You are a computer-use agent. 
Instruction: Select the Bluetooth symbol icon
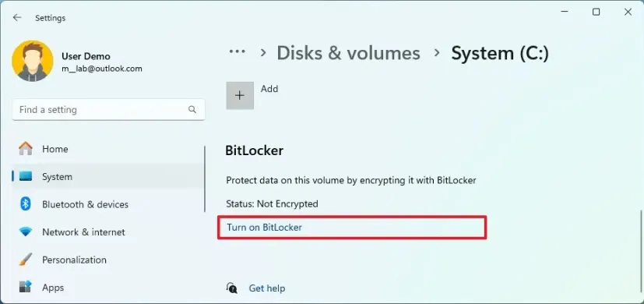click(x=26, y=204)
